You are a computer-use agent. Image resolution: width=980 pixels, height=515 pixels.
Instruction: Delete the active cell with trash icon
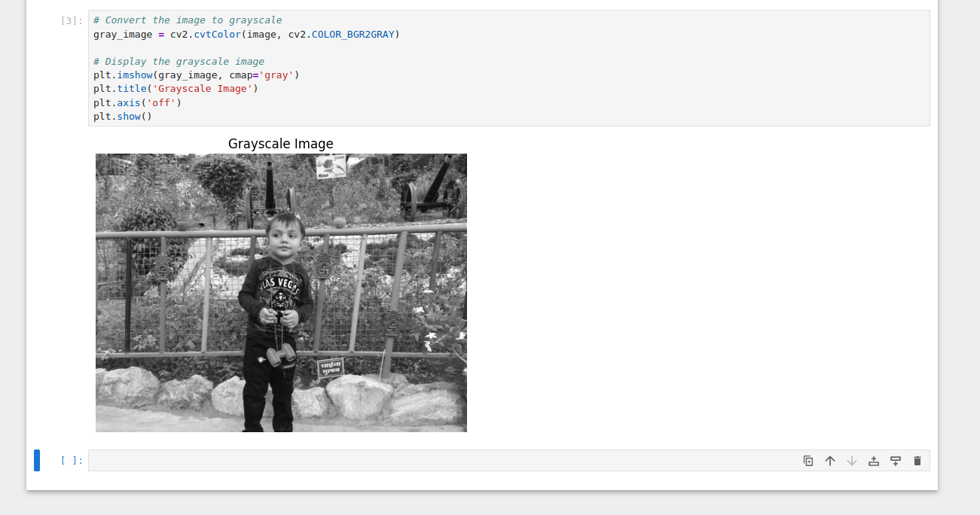917,461
